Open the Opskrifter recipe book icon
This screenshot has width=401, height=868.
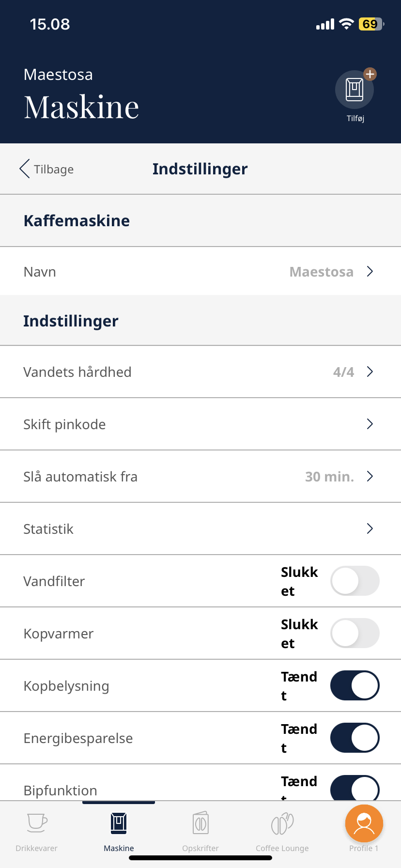click(200, 823)
